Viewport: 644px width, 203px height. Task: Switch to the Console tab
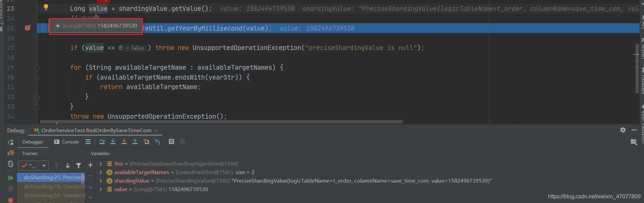pyautogui.click(x=66, y=142)
